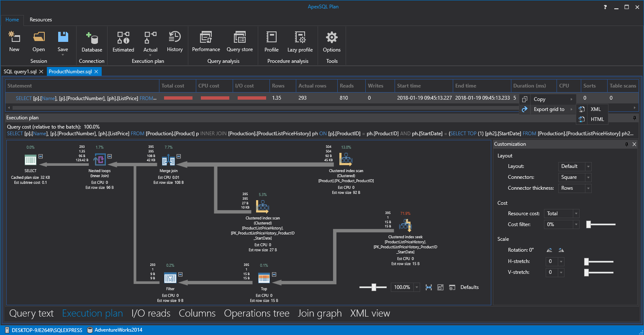Collapse the Nested loops node
This screenshot has width=644, height=335.
click(x=110, y=156)
